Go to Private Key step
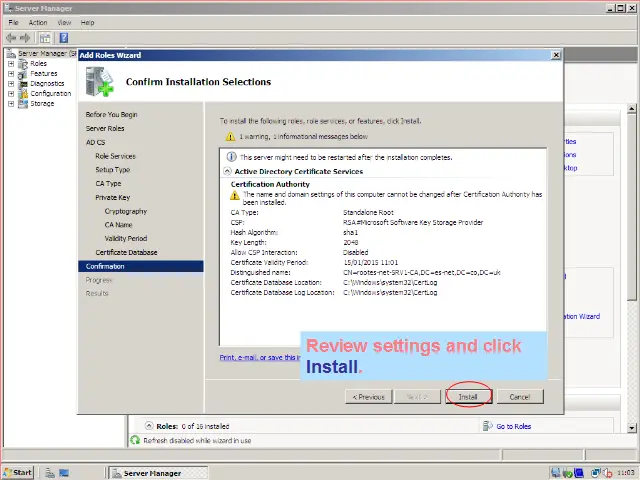The height and width of the screenshot is (480, 640). point(113,198)
